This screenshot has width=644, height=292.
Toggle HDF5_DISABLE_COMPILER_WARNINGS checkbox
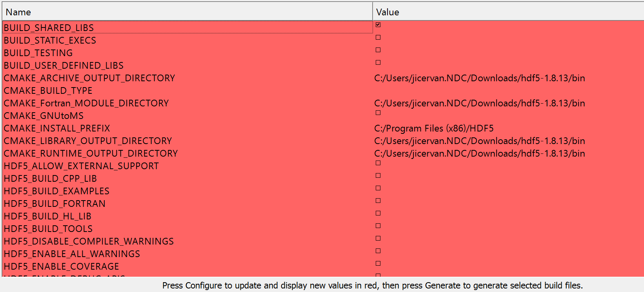378,238
